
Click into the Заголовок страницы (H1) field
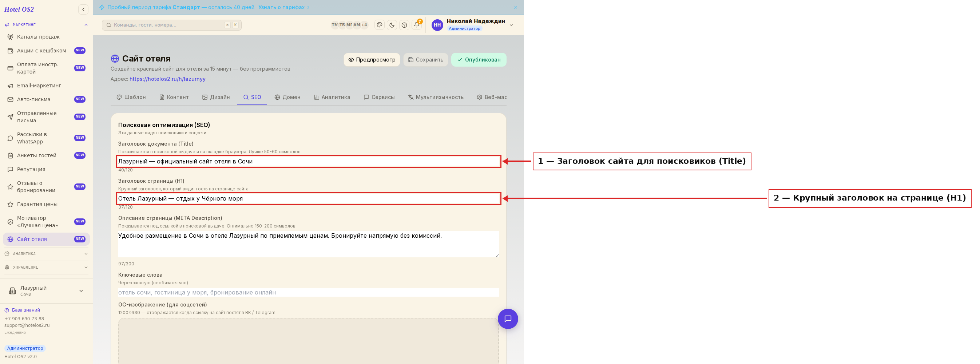click(x=308, y=198)
